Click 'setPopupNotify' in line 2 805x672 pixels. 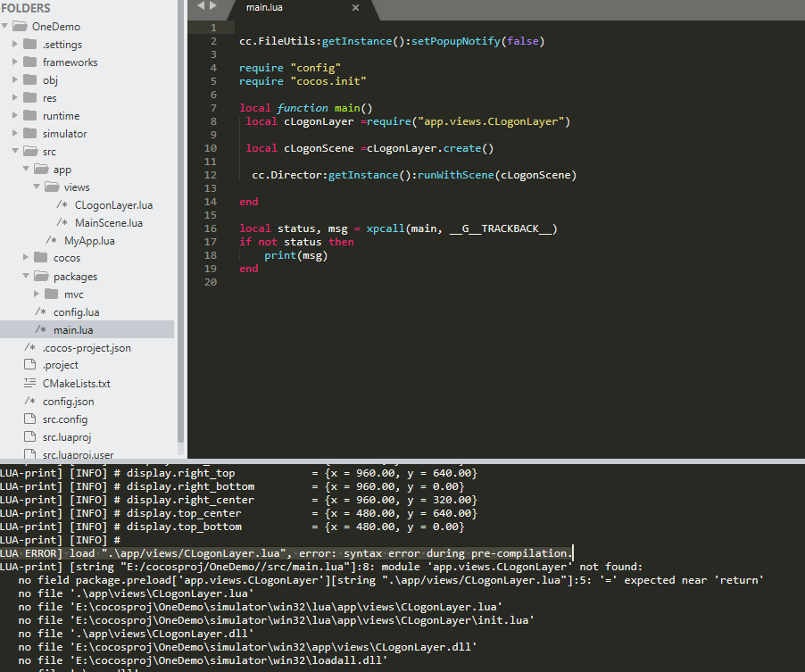[x=455, y=41]
